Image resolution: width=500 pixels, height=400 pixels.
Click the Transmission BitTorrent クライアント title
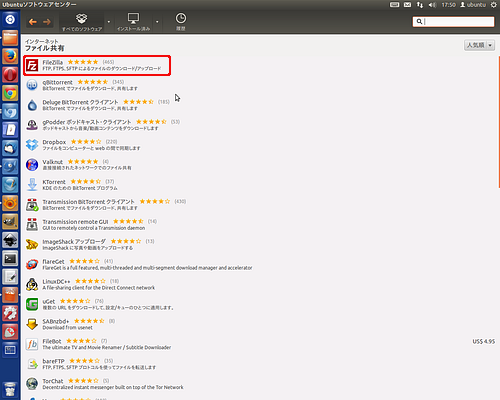pyautogui.click(x=88, y=202)
